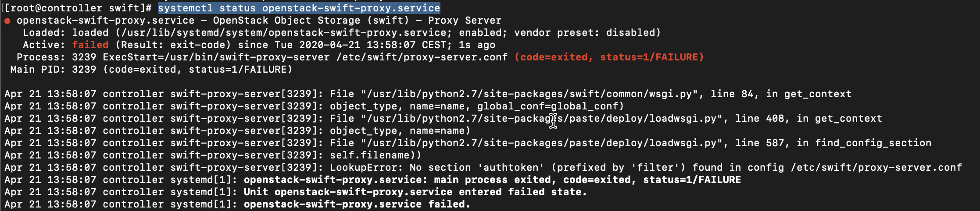The width and height of the screenshot is (980, 211).
Task: Click the red "(code=exited, status=1/FAILURE)" text
Action: point(609,57)
